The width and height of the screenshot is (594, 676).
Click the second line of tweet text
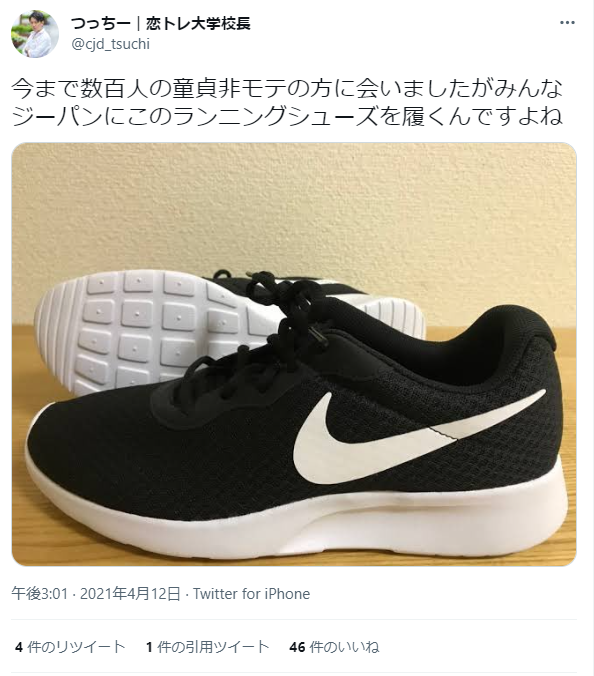pyautogui.click(x=287, y=116)
